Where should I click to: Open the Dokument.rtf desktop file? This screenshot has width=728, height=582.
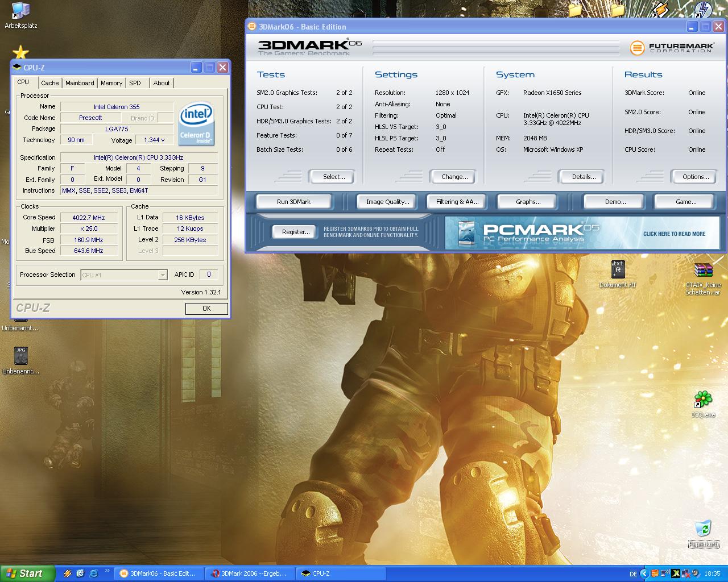618,269
